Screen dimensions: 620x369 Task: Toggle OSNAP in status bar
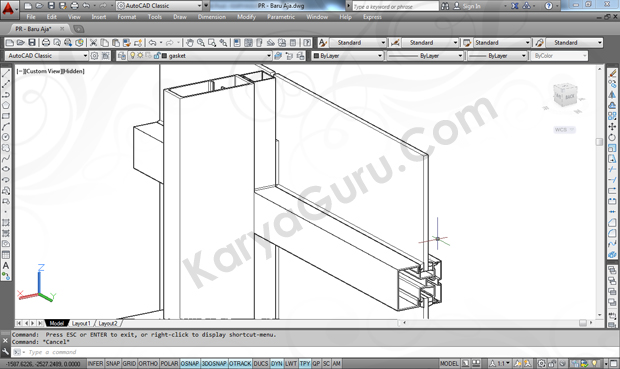190,363
